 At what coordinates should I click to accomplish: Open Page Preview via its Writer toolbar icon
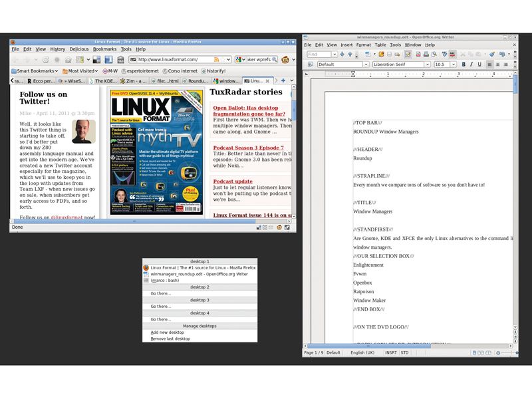click(x=434, y=53)
